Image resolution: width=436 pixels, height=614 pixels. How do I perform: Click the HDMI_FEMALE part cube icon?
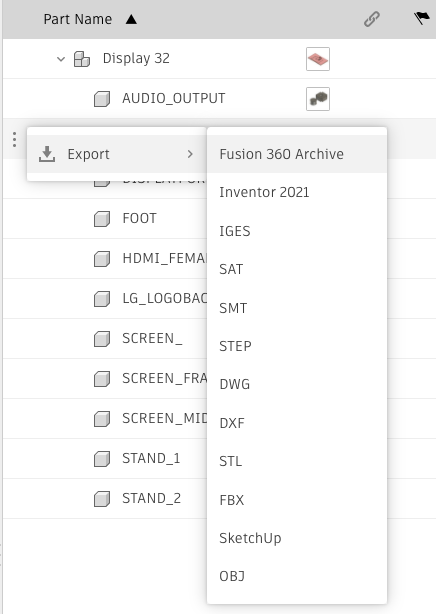(102, 259)
